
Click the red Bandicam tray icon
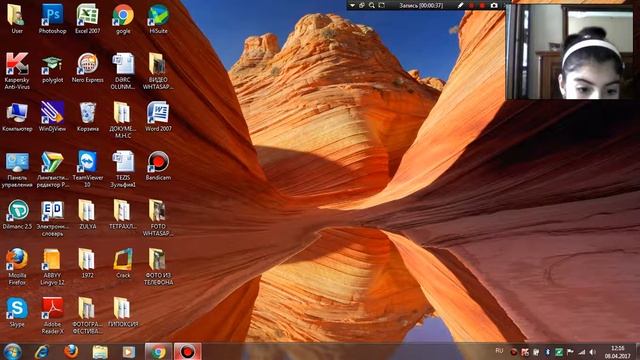(513, 352)
